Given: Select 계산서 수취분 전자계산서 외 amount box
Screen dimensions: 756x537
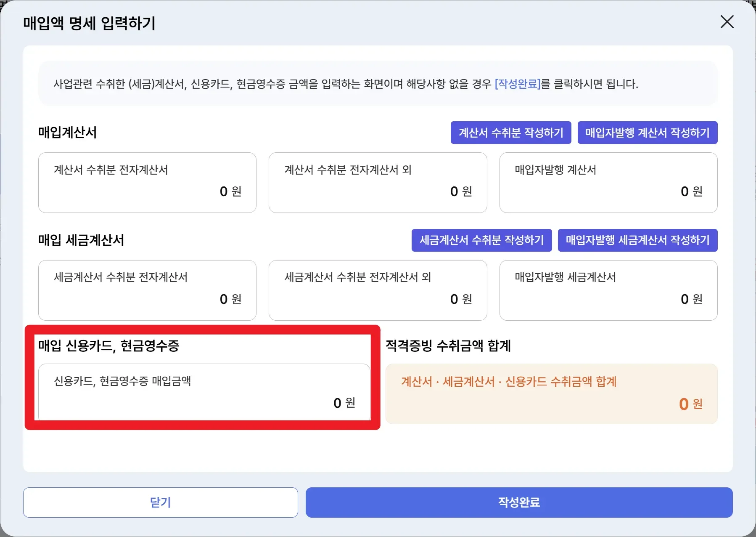Looking at the screenshot, I should click(378, 183).
